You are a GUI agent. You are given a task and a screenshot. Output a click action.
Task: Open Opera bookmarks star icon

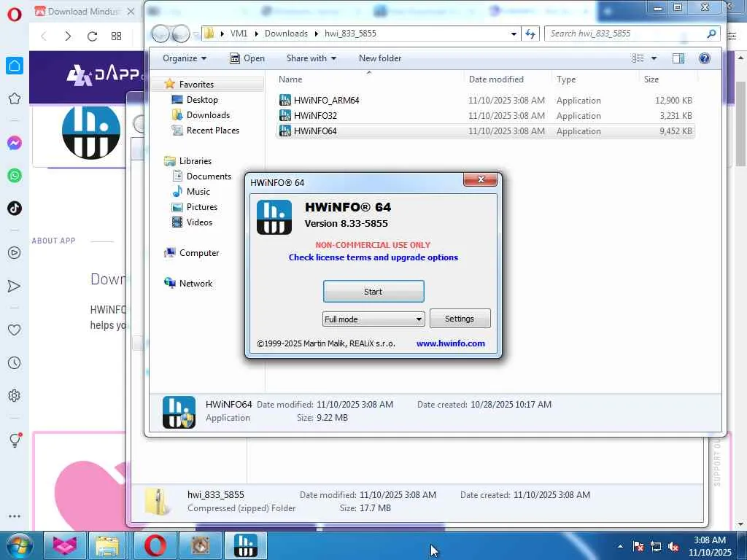click(x=15, y=98)
